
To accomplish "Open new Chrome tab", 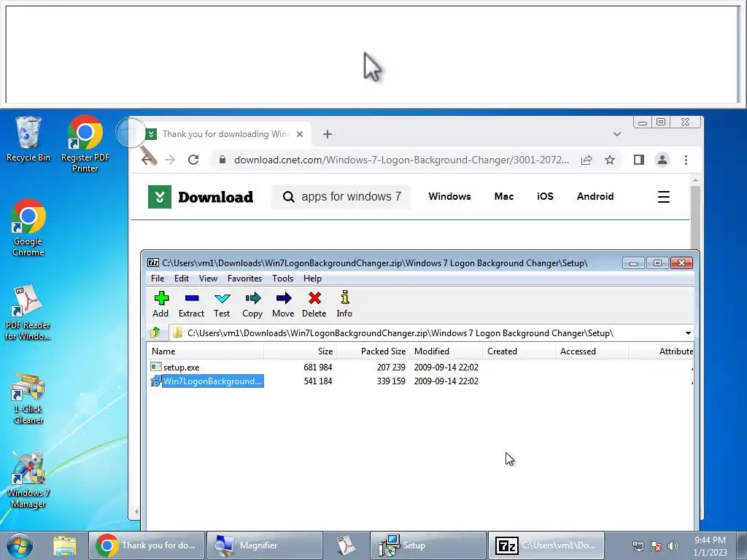I will point(328,134).
